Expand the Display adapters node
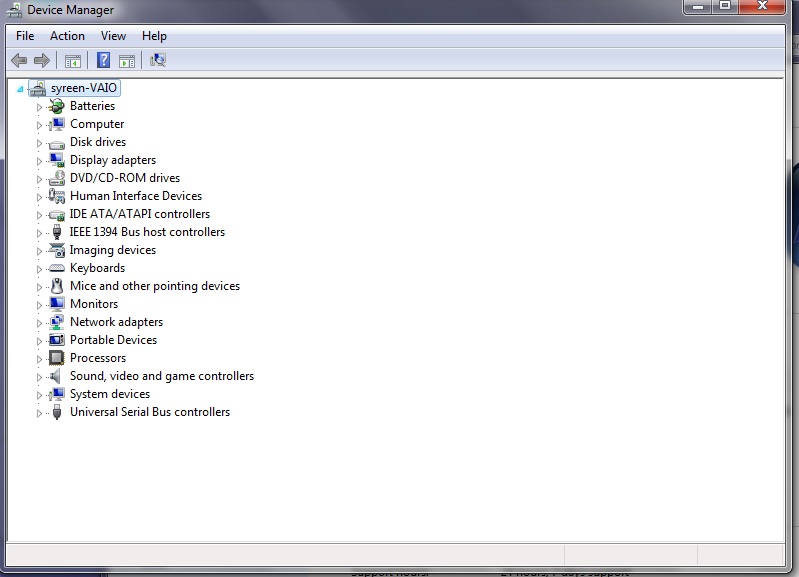 [40, 161]
